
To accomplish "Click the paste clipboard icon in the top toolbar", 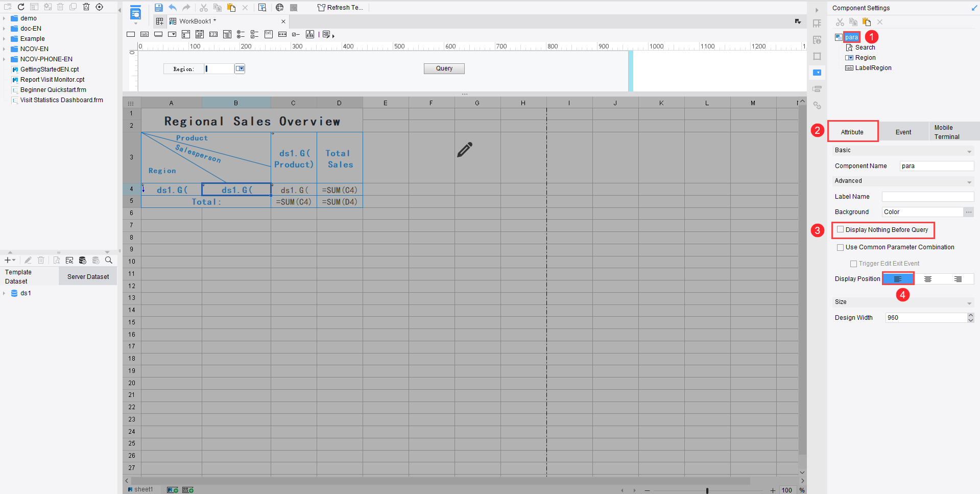I will point(231,8).
